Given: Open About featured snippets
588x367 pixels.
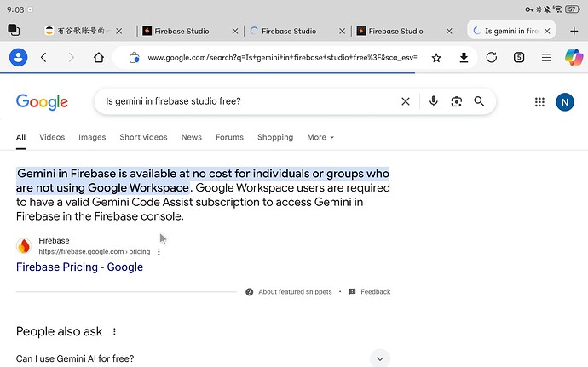Looking at the screenshot, I should click(x=289, y=292).
